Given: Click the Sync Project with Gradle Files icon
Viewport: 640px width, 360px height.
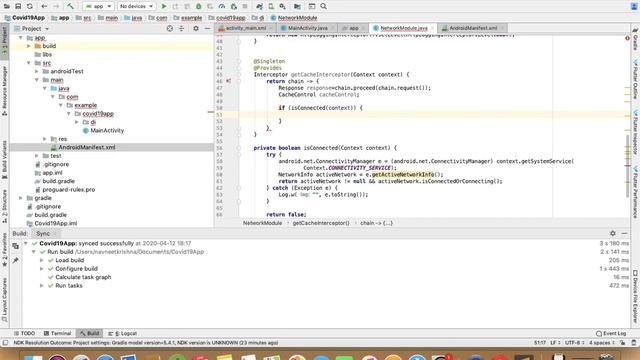Looking at the screenshot, I should [x=259, y=6].
